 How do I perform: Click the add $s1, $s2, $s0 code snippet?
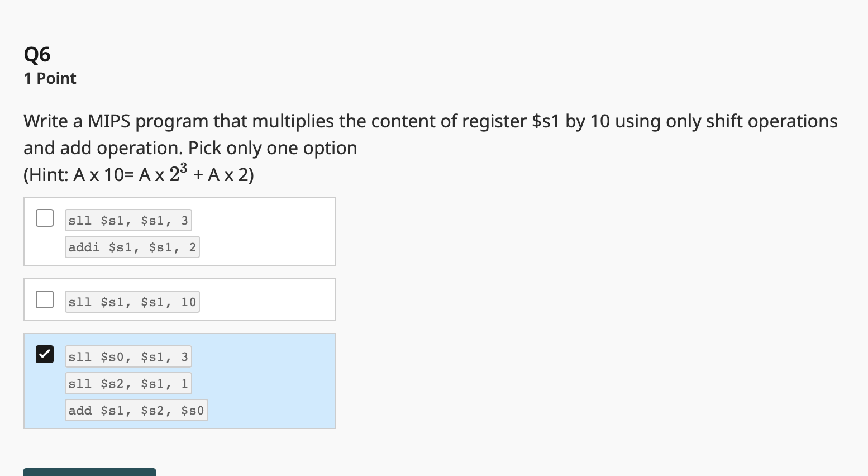(136, 410)
